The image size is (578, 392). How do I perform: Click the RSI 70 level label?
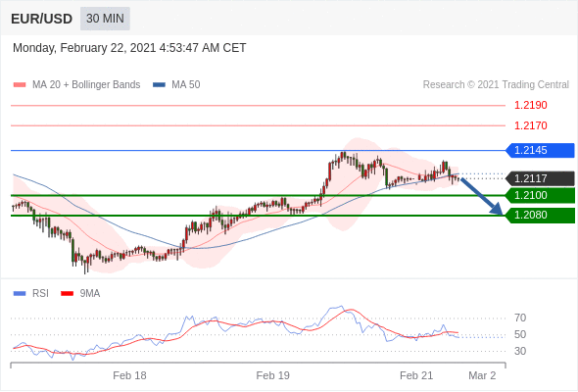(520, 318)
